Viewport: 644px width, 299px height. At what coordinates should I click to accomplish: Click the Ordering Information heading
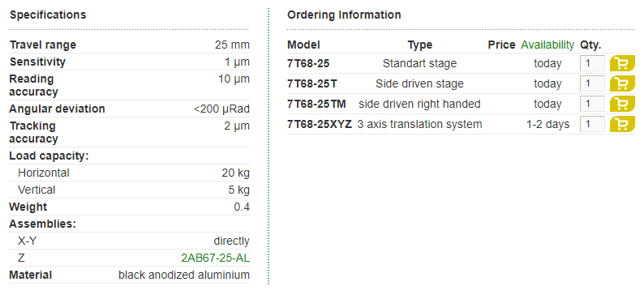[x=344, y=15]
